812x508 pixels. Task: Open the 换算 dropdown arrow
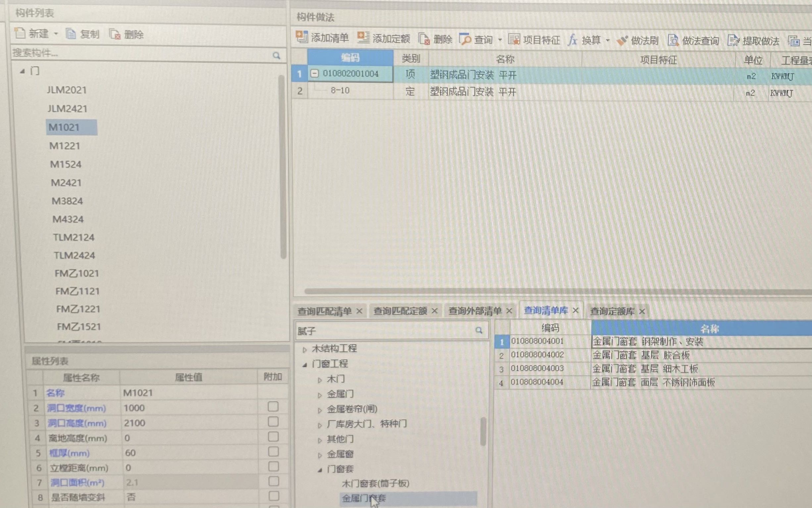coord(607,41)
